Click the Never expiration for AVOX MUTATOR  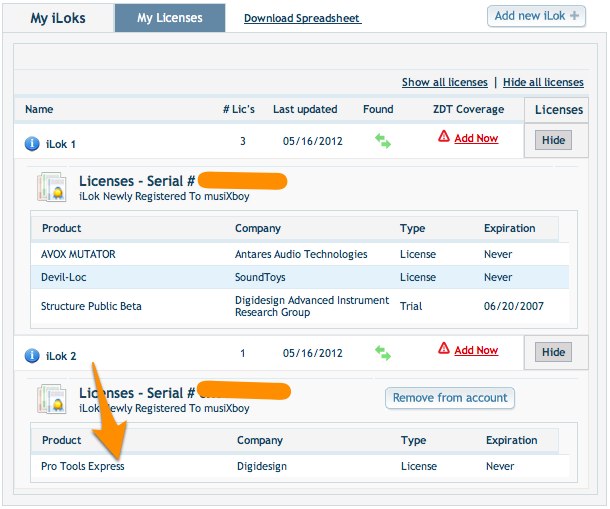tap(498, 254)
